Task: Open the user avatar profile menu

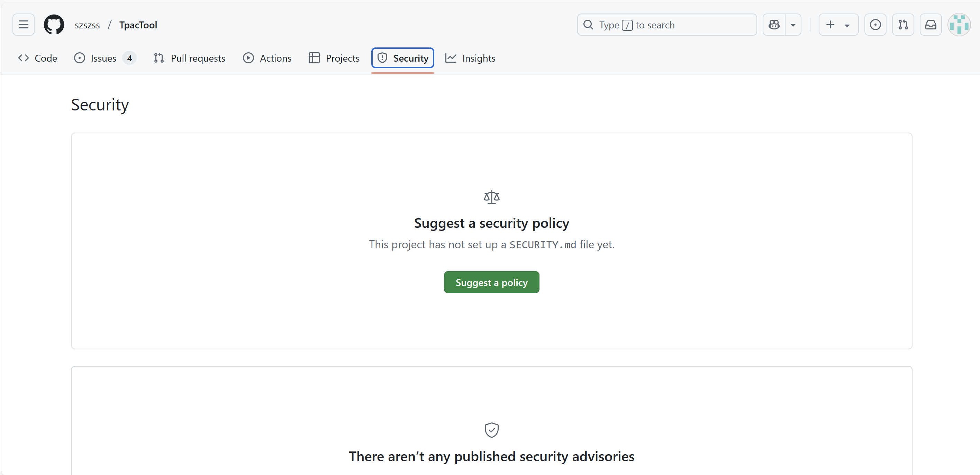Action: 959,25
